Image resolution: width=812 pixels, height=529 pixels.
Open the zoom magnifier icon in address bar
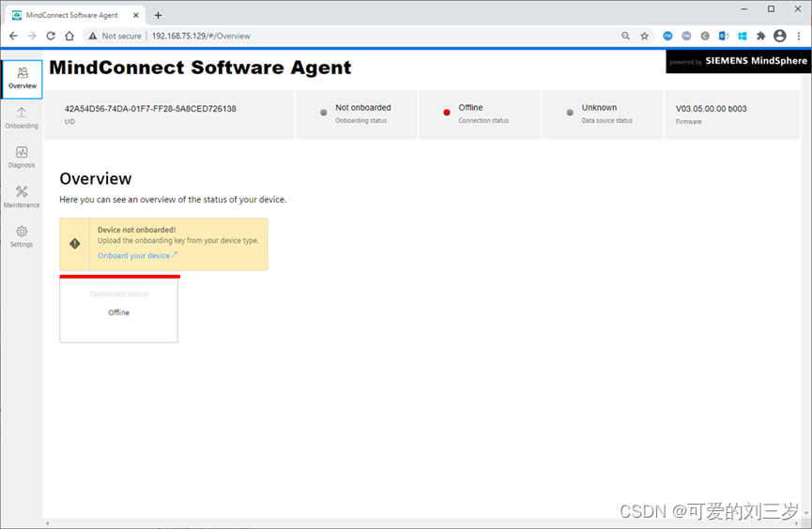click(625, 36)
